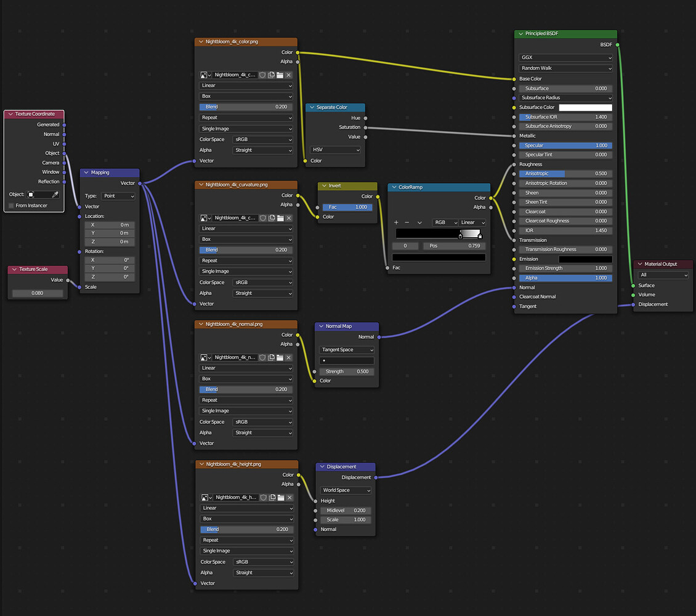Screen dimensions: 696x616
Task: Collapse the Mapping node header
Action: coord(87,172)
